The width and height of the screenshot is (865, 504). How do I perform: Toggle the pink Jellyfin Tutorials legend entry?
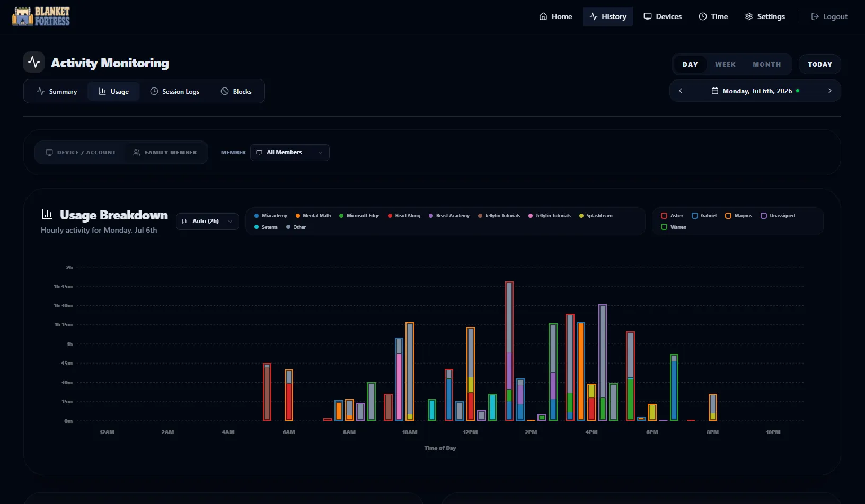click(x=550, y=216)
